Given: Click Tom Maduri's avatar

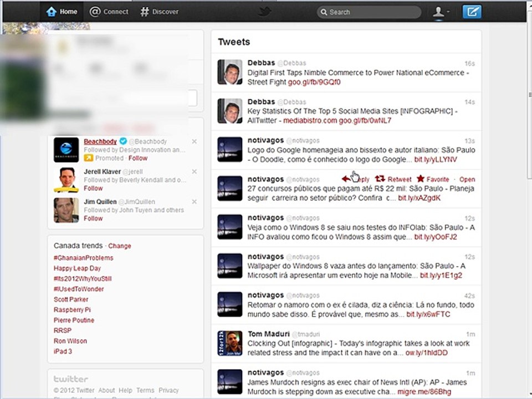Looking at the screenshot, I should pos(230,344).
